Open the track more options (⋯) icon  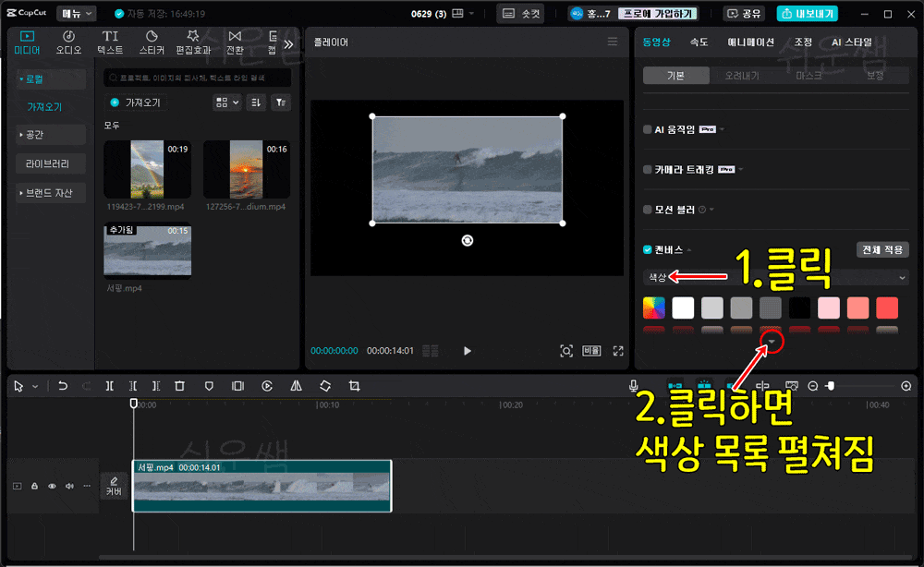[x=87, y=487]
